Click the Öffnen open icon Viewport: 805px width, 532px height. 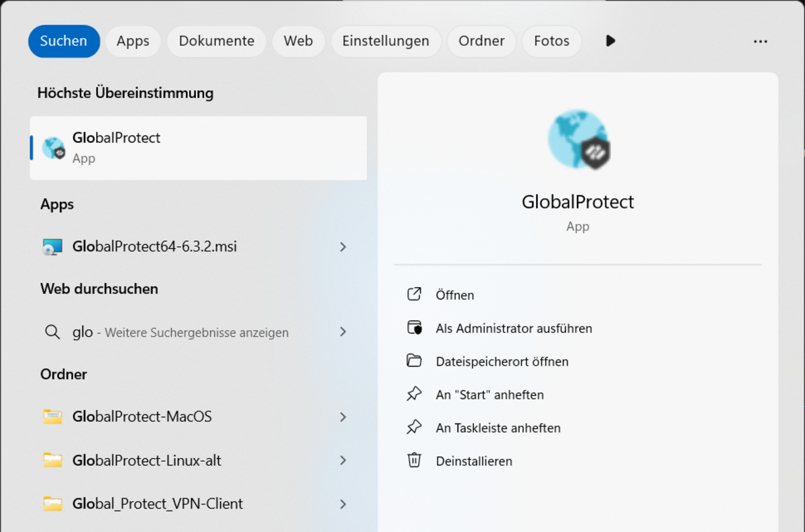415,295
